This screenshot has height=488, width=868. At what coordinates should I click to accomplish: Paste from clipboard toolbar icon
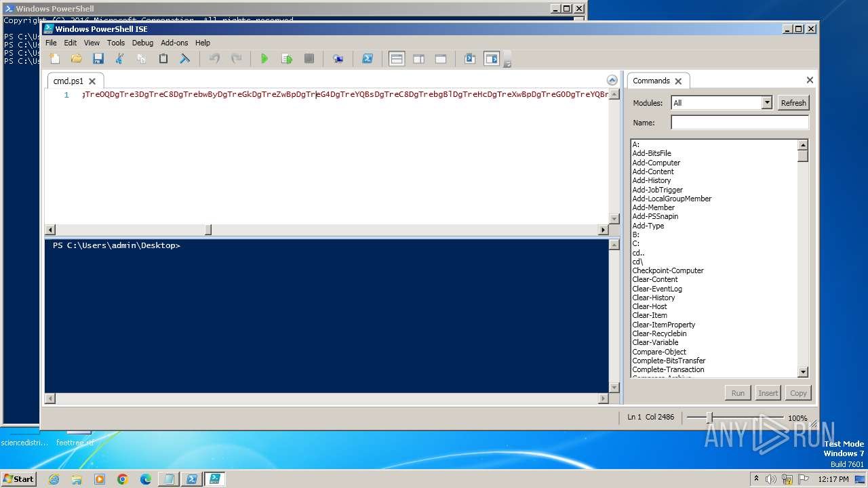tap(163, 59)
